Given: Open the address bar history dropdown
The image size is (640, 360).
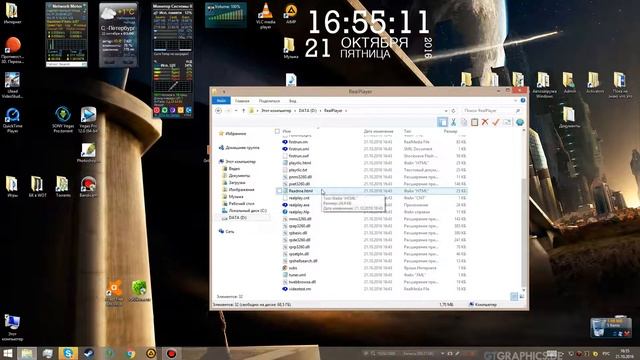Looking at the screenshot, I should pyautogui.click(x=446, y=111).
